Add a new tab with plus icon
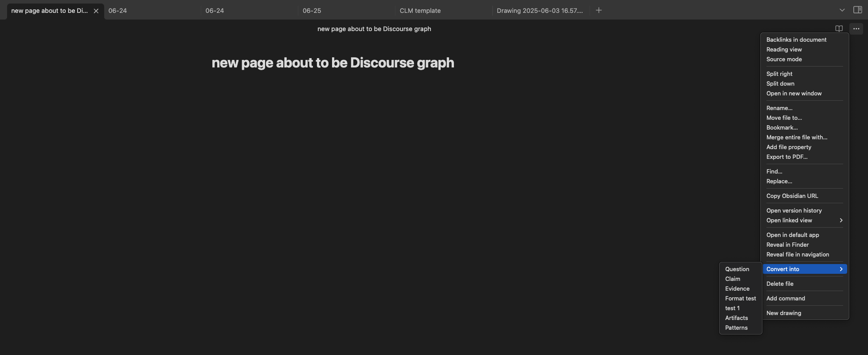868x355 pixels. [x=598, y=10]
